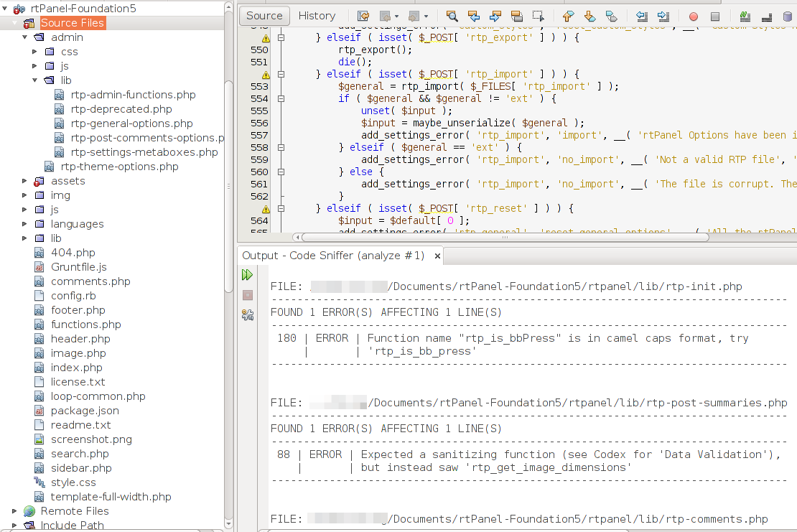The image size is (797, 532).
Task: Select functions.php in project tree
Action: (x=86, y=325)
